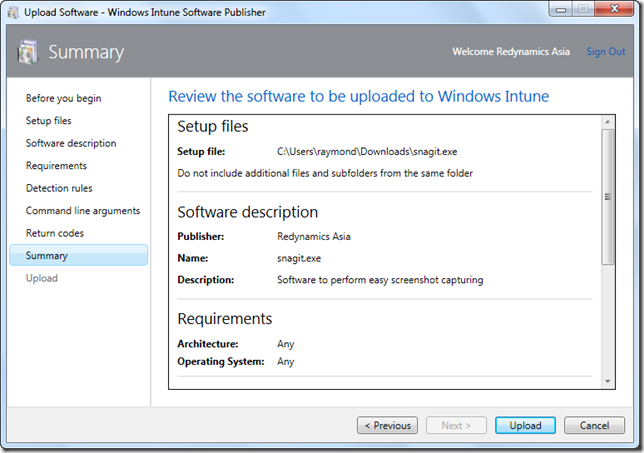Minimize the Upload Software window
This screenshot has height=453, width=644.
[x=561, y=9]
